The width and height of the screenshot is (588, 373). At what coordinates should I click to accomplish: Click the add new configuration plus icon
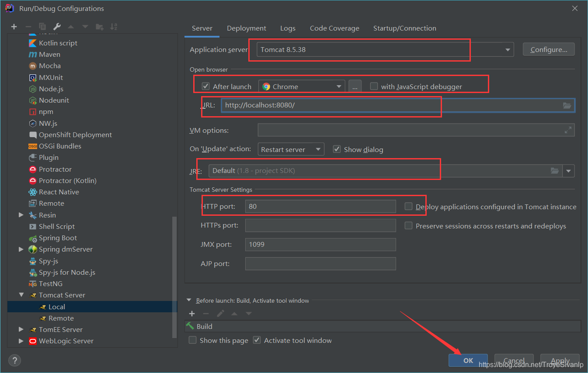(14, 27)
